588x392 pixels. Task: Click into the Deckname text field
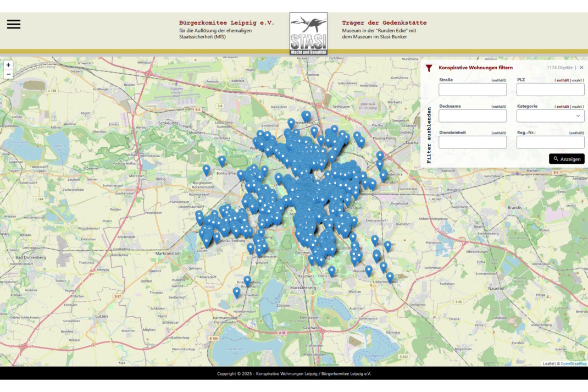[x=473, y=116]
